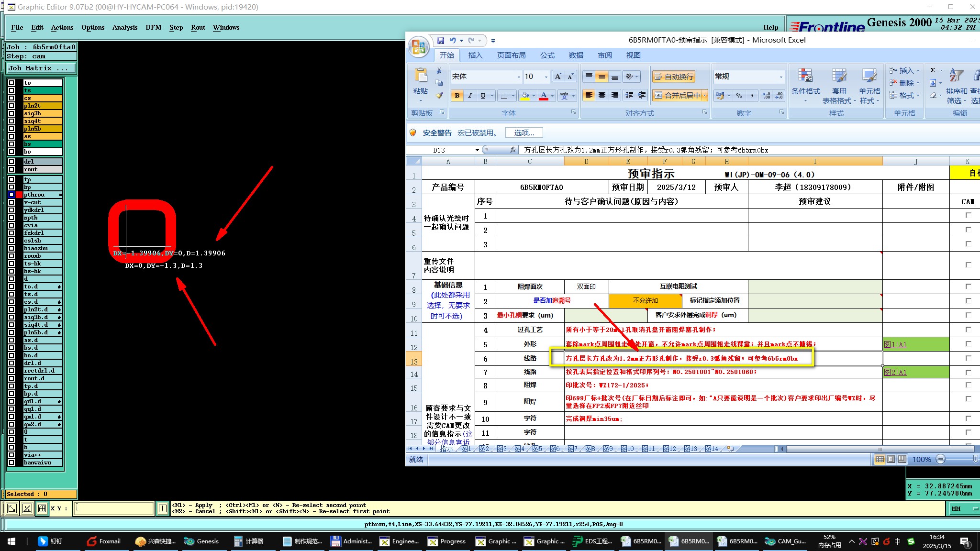
Task: Click the Excel save icon
Action: [x=441, y=41]
